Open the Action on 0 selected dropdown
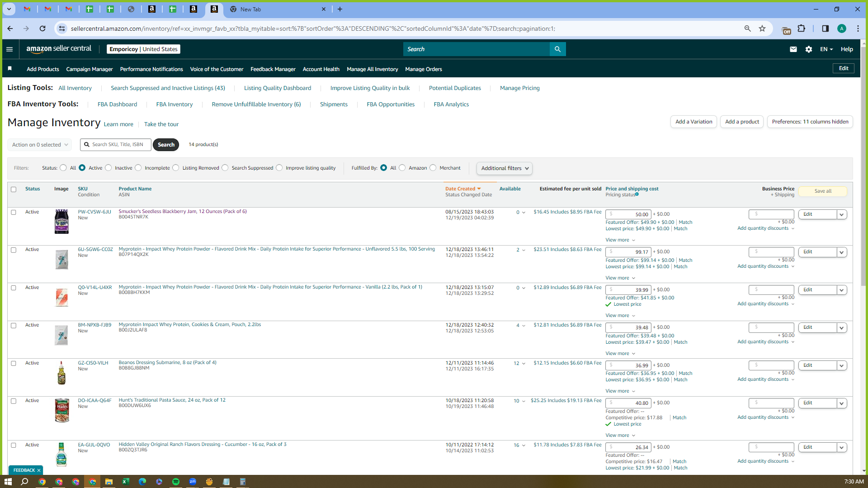 click(40, 145)
